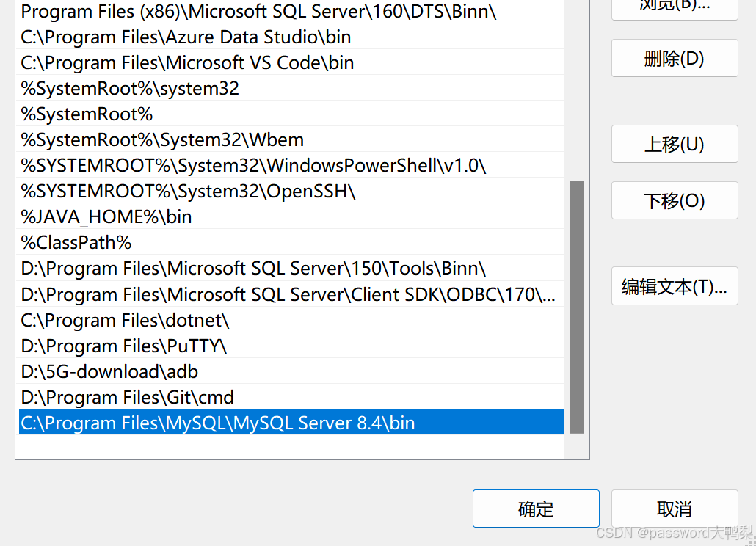The height and width of the screenshot is (546, 756).
Task: Confirm with the 确定 button
Action: [x=536, y=509]
